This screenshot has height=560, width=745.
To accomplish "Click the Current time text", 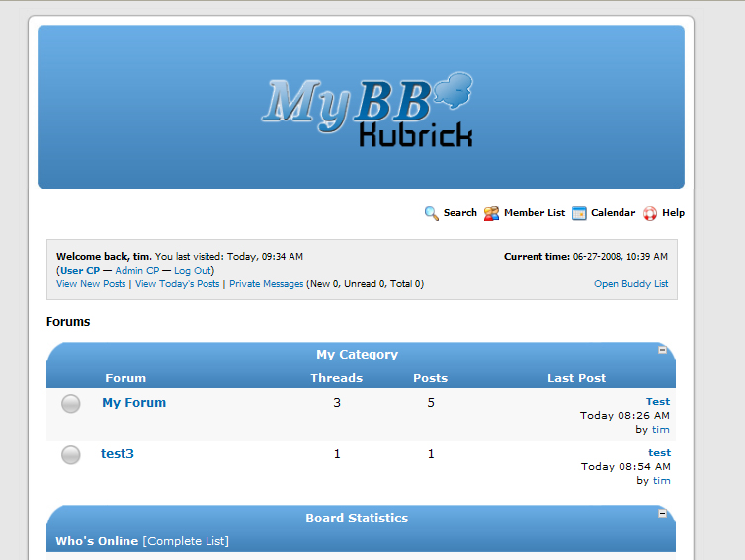I will point(585,257).
